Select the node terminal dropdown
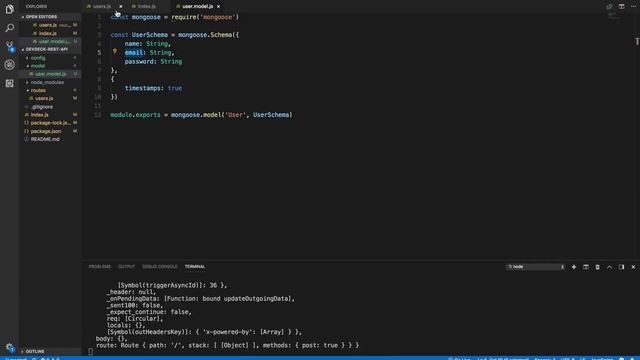 (536, 267)
